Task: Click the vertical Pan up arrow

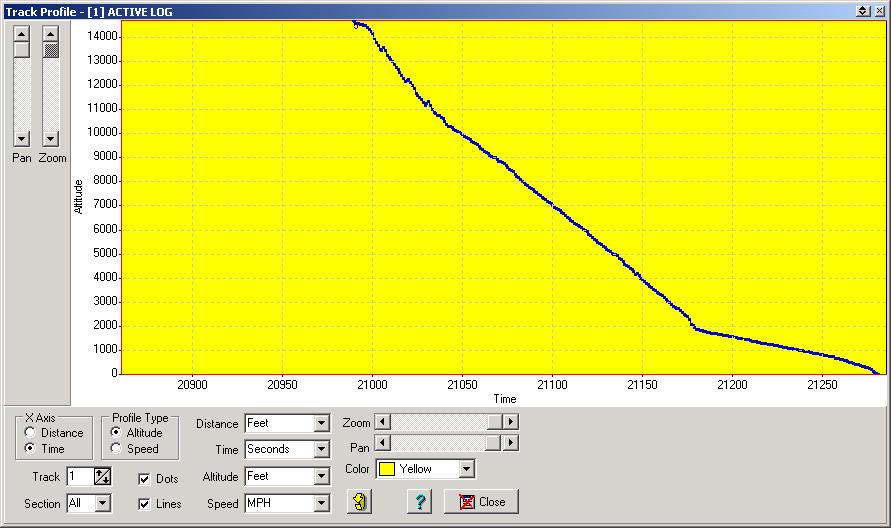Action: 21,32
